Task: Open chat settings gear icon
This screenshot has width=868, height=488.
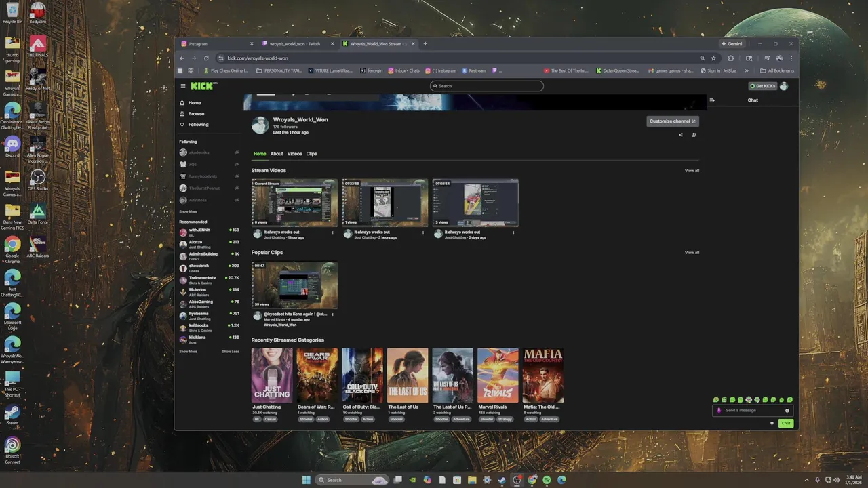Action: pyautogui.click(x=772, y=423)
